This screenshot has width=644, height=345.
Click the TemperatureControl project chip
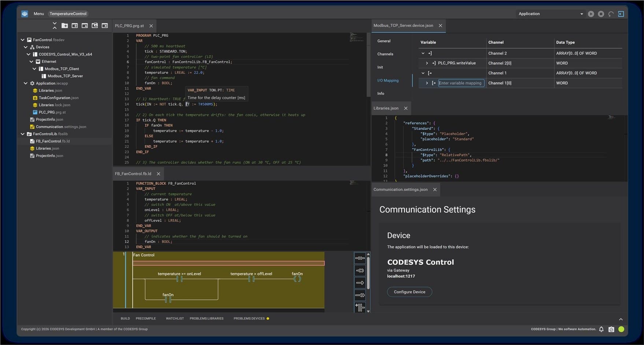68,14
